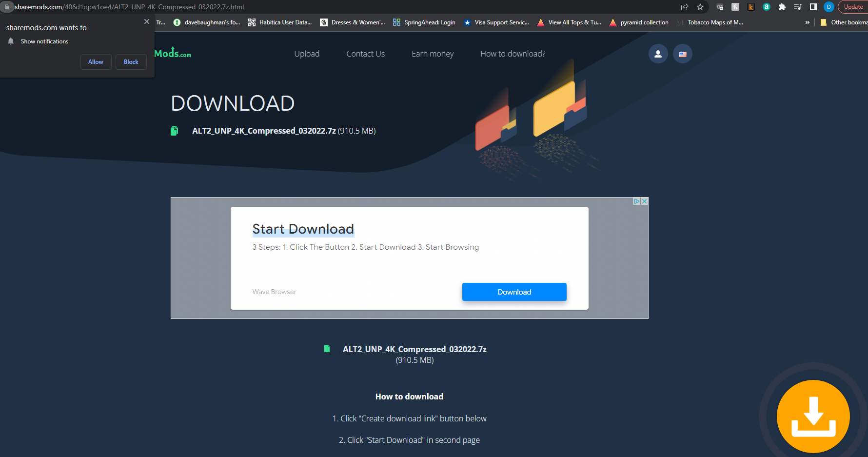Image resolution: width=868 pixels, height=457 pixels.
Task: Close the notification permission popup
Action: (147, 21)
